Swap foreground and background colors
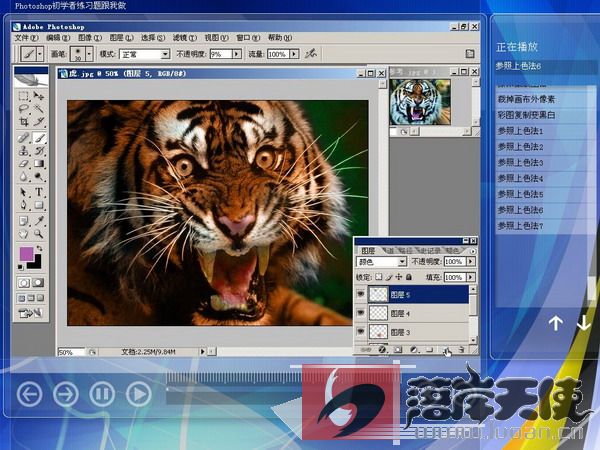Image resolution: width=600 pixels, height=450 pixels. coord(39,249)
